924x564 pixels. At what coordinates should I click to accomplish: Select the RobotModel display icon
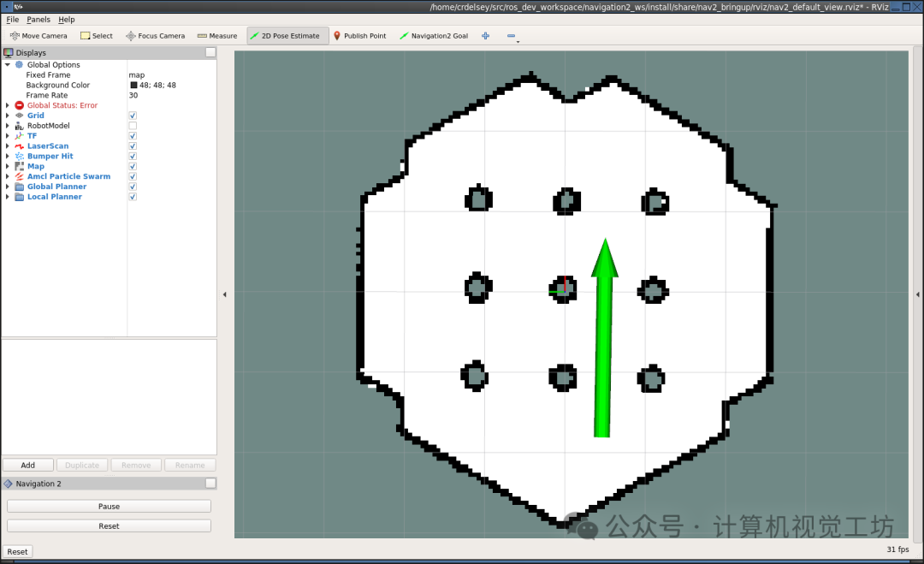20,126
